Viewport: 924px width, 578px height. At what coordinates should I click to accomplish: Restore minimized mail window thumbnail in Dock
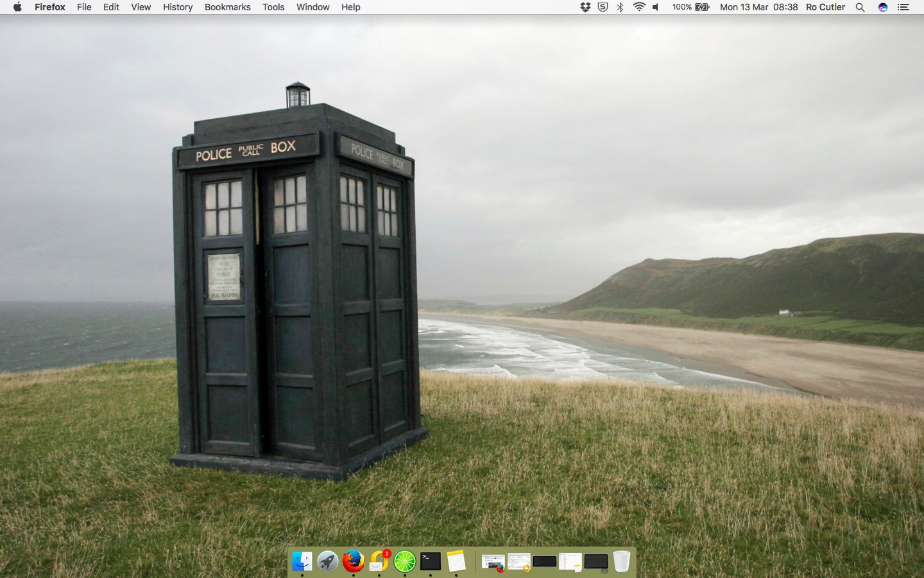(519, 563)
